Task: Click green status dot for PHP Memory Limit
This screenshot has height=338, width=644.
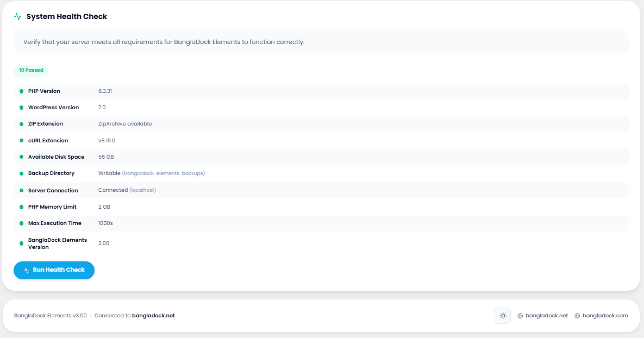Action: [x=21, y=207]
